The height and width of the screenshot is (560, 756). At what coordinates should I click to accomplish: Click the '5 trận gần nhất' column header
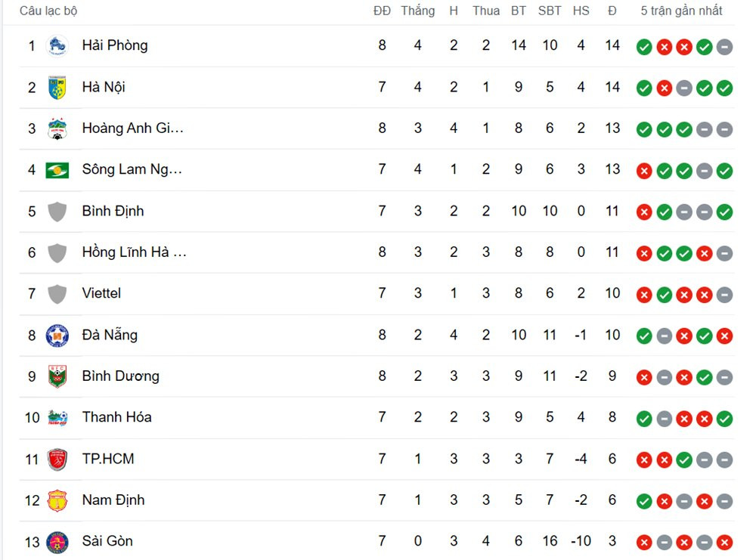tap(681, 11)
